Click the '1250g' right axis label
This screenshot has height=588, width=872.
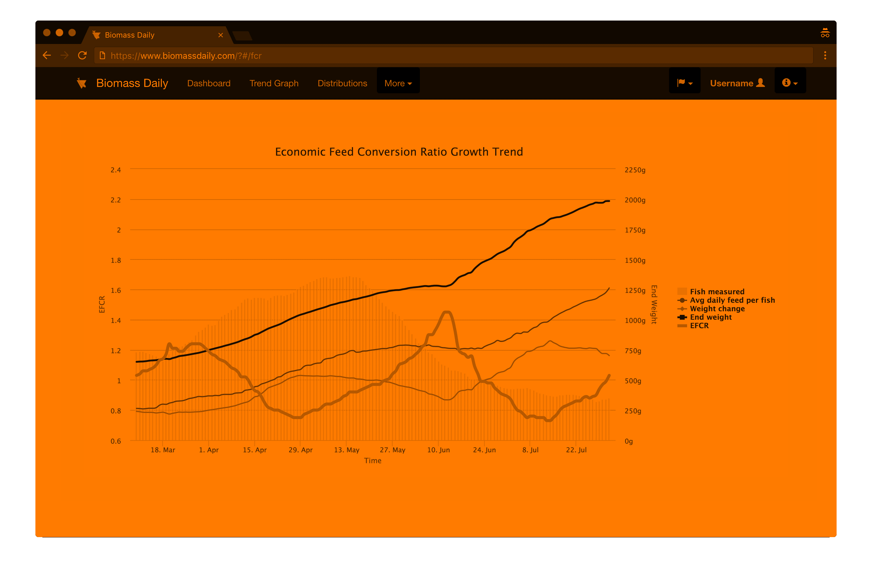pos(635,290)
